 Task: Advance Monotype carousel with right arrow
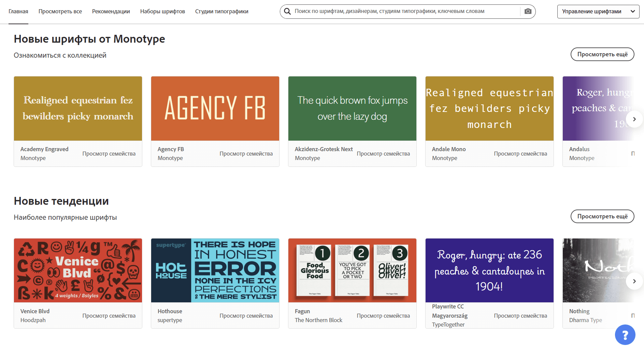pos(634,119)
